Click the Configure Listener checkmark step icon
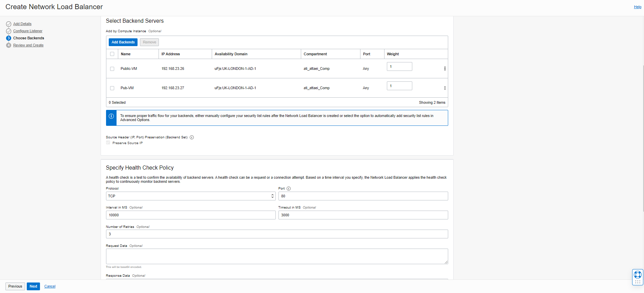 [8, 31]
